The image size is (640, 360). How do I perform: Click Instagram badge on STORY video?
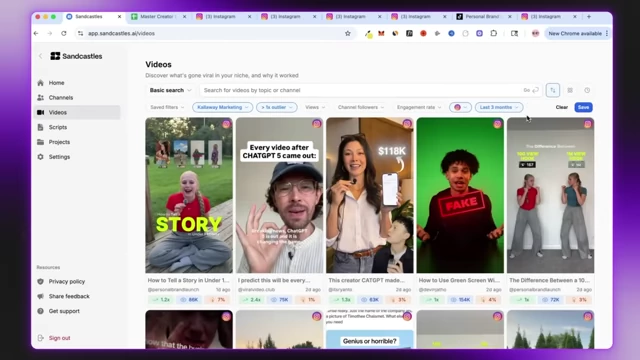(226, 124)
